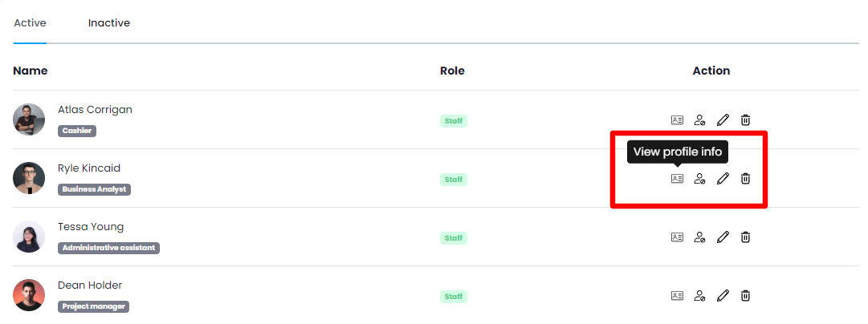Screen dimensions: 868x324
Task: View profile info for Atlas Corrigan
Action: click(x=677, y=120)
